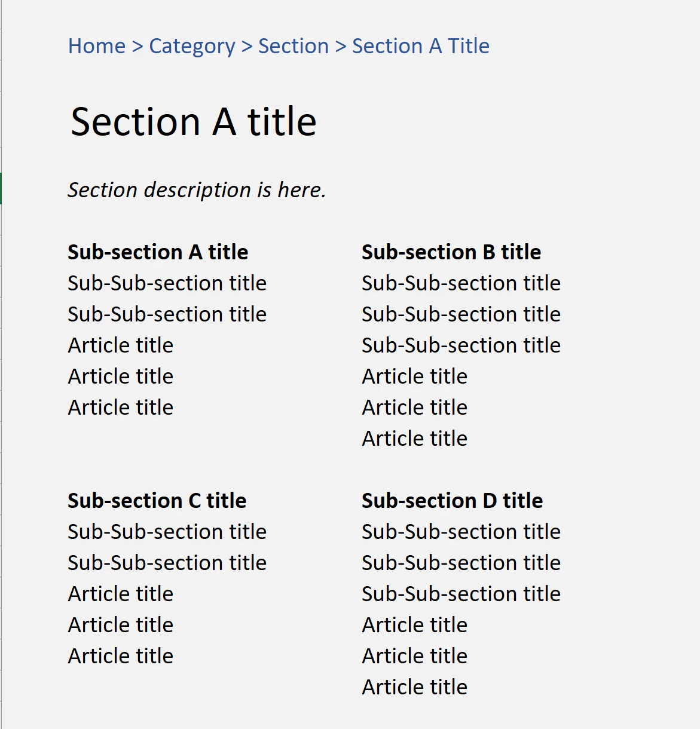Open first Article title under Sub-section A
The image size is (700, 729).
120,345
